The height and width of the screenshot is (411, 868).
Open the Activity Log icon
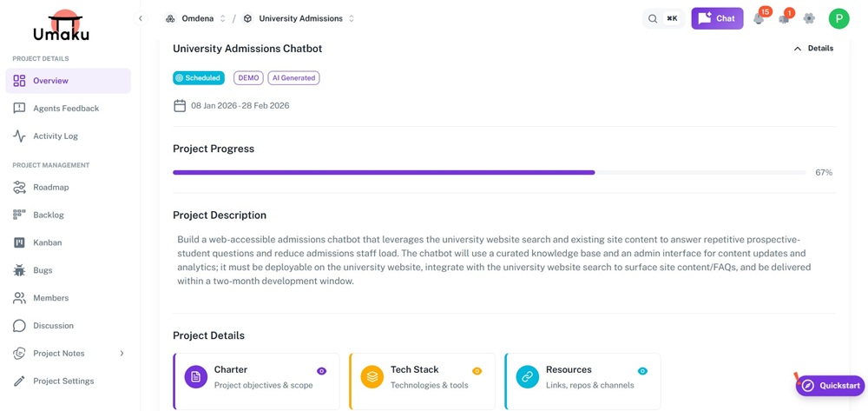pyautogui.click(x=19, y=136)
